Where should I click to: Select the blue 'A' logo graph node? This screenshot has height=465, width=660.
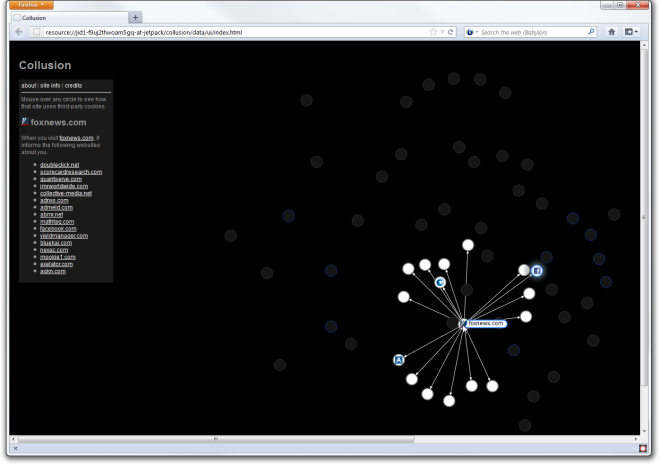[x=399, y=360]
